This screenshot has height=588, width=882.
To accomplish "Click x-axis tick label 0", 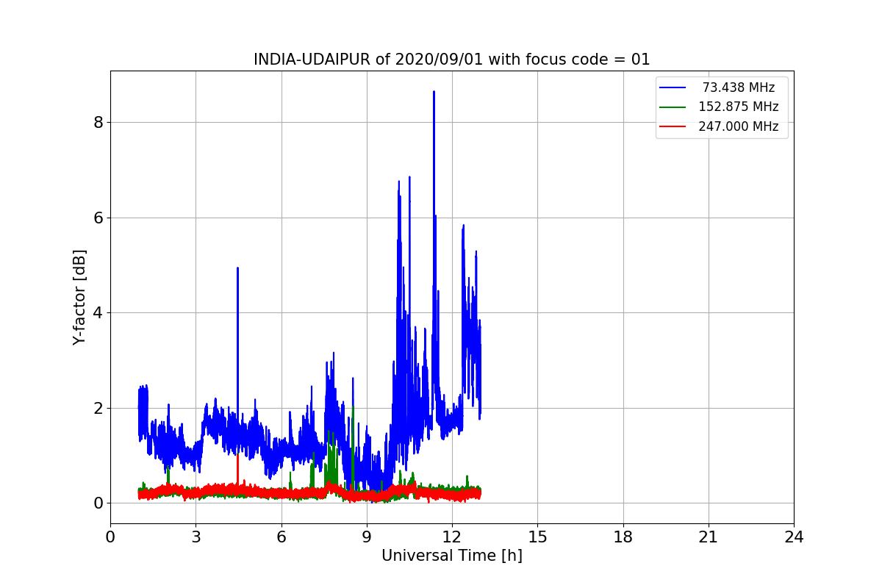I will 110,537.
